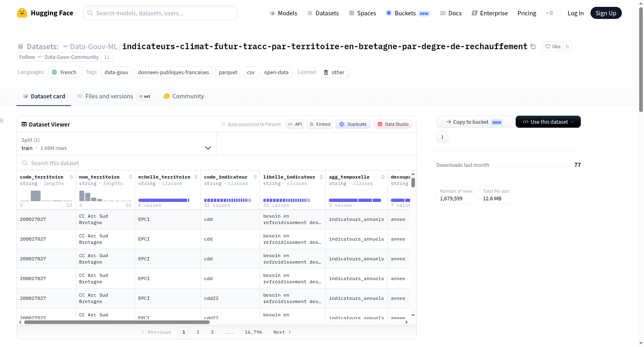The image size is (644, 347).
Task: Expand the Split train selector
Action: [x=116, y=144]
